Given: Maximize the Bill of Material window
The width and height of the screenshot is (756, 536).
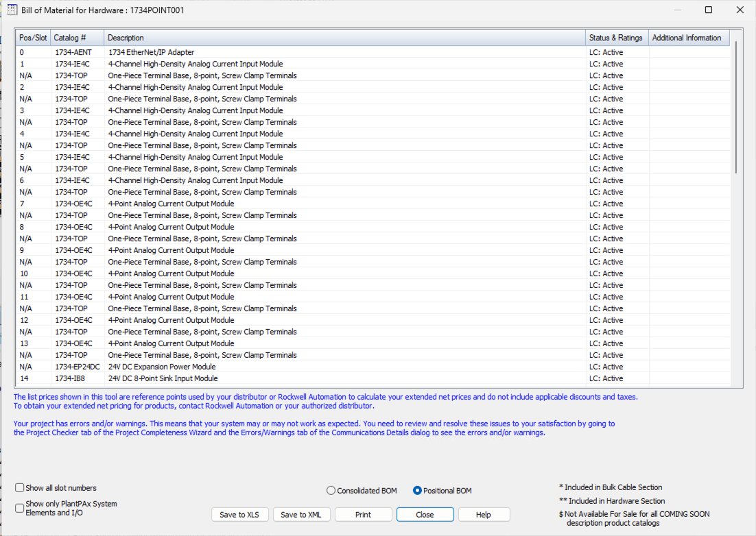Looking at the screenshot, I should (709, 10).
